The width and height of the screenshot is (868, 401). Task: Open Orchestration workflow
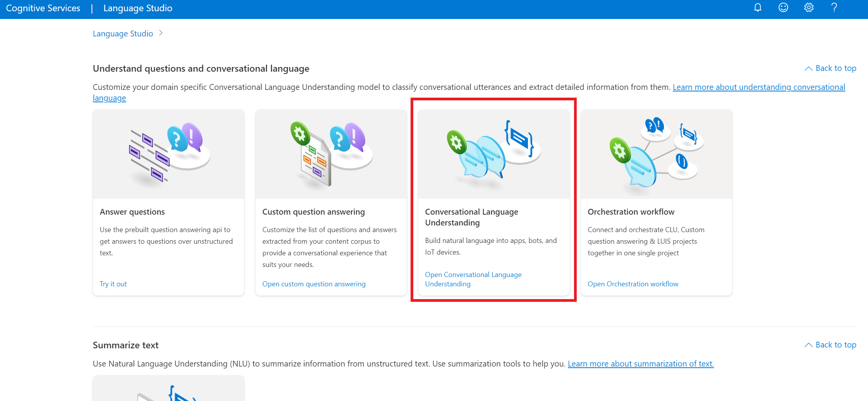coord(633,284)
